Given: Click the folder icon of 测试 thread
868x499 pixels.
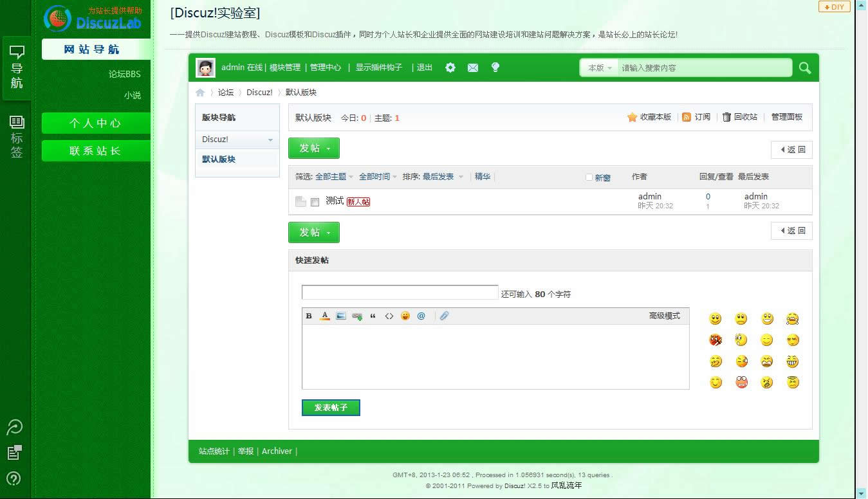Looking at the screenshot, I should (x=300, y=201).
